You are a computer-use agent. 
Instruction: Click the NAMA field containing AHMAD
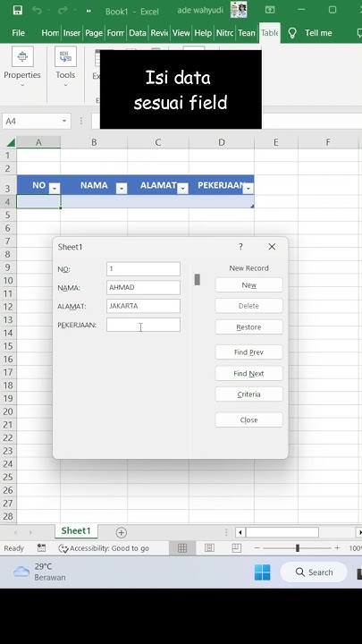tap(143, 287)
